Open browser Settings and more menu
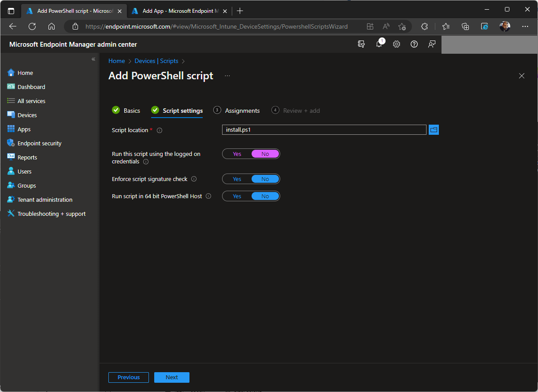 (525, 26)
